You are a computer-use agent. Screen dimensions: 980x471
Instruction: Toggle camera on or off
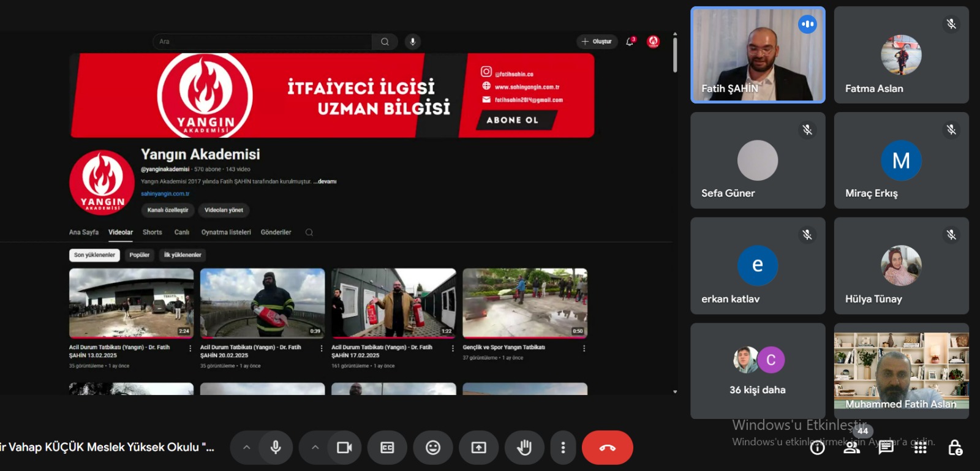click(x=344, y=448)
